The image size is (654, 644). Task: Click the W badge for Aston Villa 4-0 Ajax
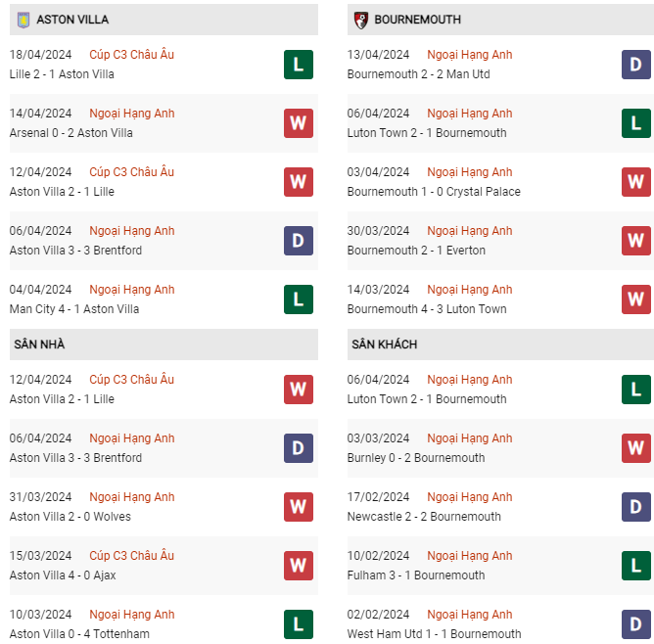[x=299, y=566]
